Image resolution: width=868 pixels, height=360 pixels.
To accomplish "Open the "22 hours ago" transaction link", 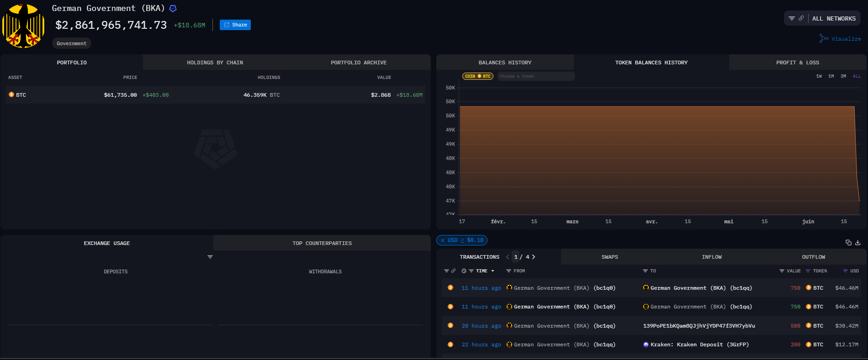I will (481, 344).
